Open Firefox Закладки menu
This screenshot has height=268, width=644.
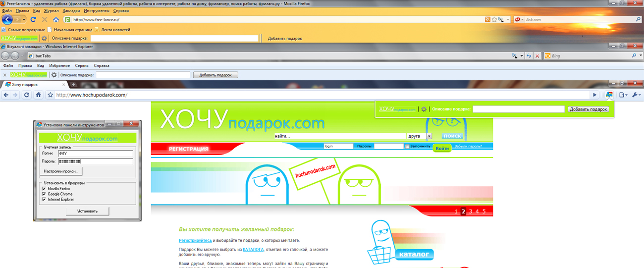click(71, 10)
